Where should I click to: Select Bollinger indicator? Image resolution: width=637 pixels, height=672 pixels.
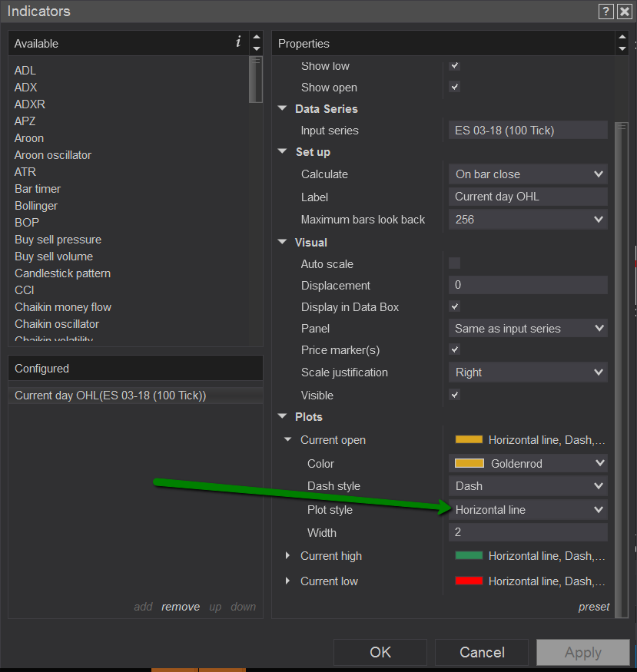(x=36, y=206)
